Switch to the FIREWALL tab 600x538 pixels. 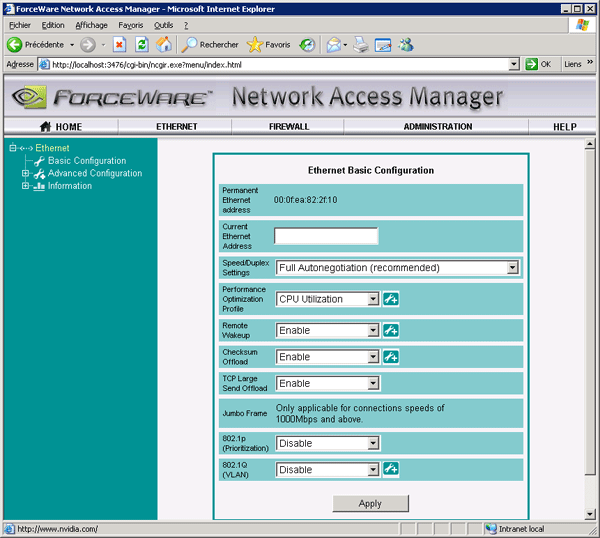(x=289, y=127)
